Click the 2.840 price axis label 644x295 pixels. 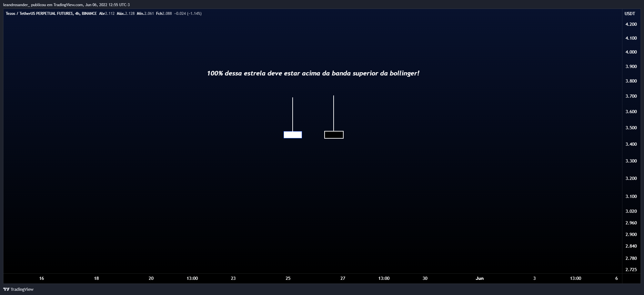pos(631,246)
